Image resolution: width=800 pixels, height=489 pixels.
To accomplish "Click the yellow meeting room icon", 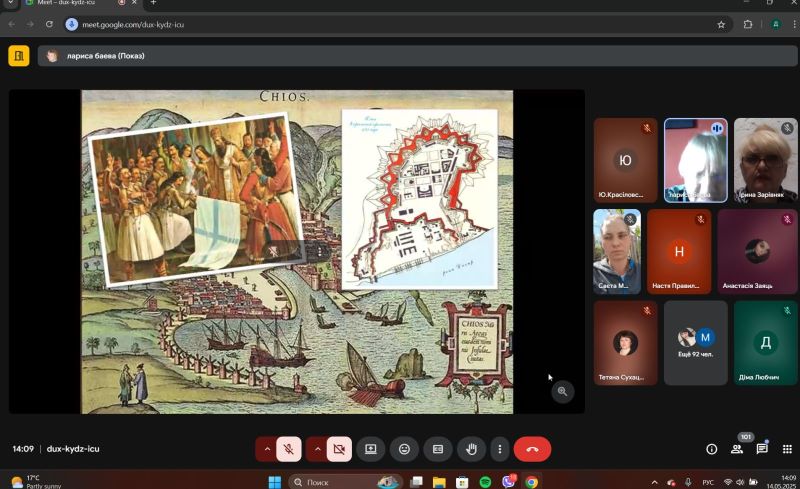I will pos(19,56).
